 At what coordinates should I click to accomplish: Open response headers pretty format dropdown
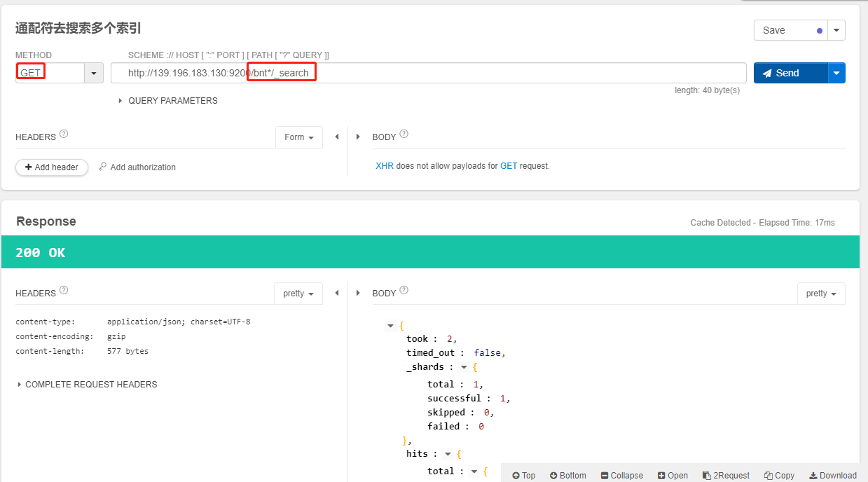tap(298, 294)
